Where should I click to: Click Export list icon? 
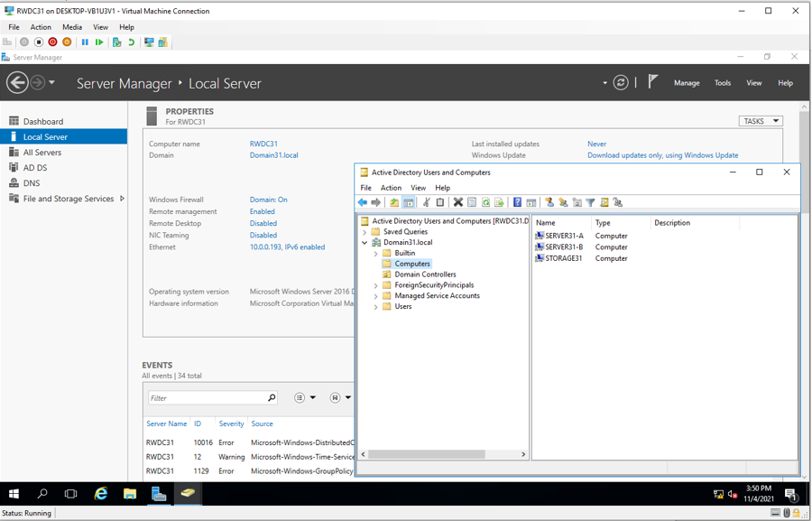click(x=499, y=202)
